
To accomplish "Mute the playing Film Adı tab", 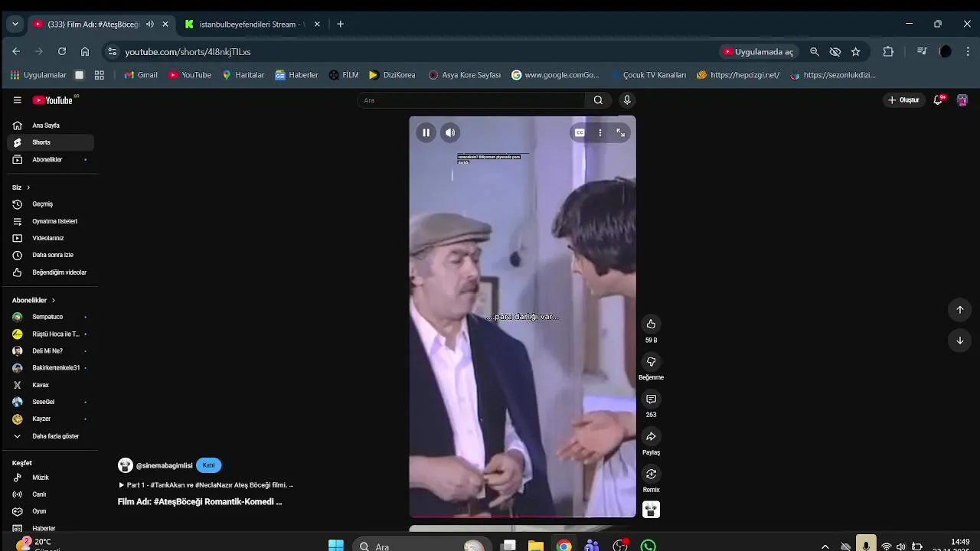I will point(150,24).
